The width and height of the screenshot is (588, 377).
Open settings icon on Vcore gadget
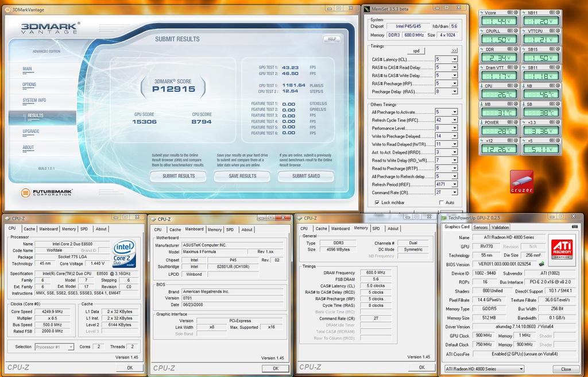510,13
